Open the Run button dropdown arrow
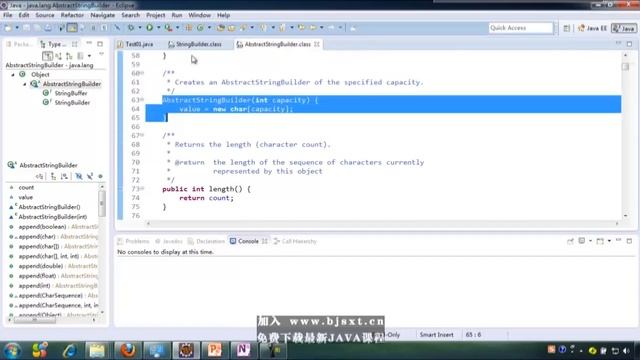 click(159, 28)
